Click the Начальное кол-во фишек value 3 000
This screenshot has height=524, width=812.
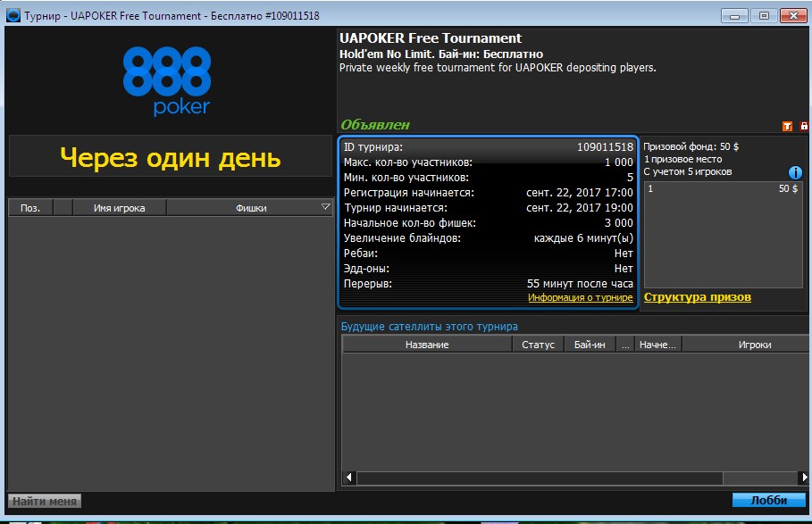pyautogui.click(x=619, y=223)
